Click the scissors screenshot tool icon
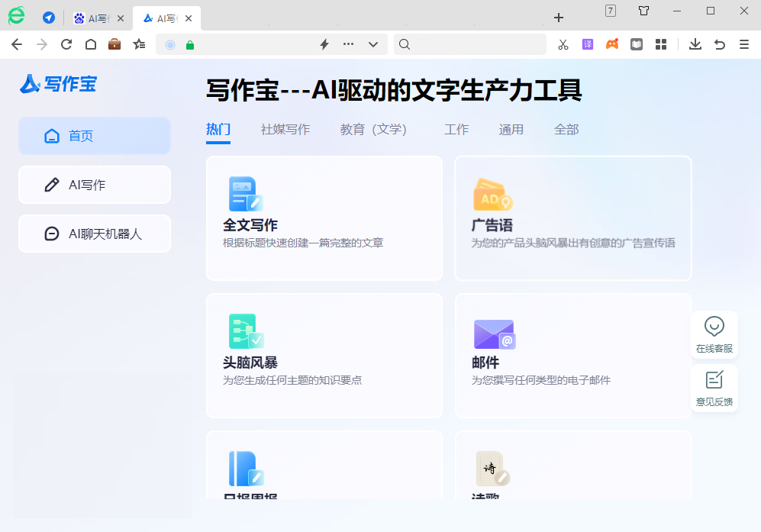Viewport: 761px width, 532px height. (563, 45)
